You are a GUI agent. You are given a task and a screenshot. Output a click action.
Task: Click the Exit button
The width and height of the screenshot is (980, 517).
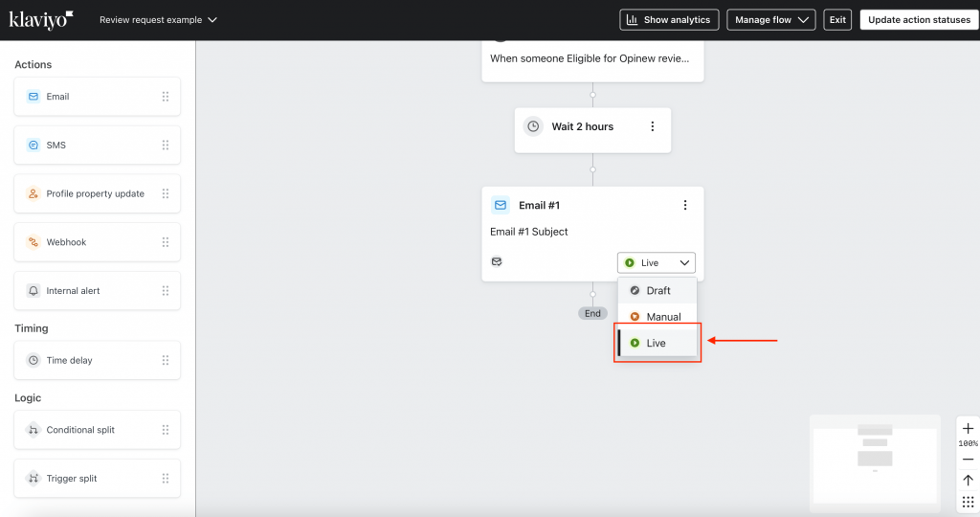point(836,20)
